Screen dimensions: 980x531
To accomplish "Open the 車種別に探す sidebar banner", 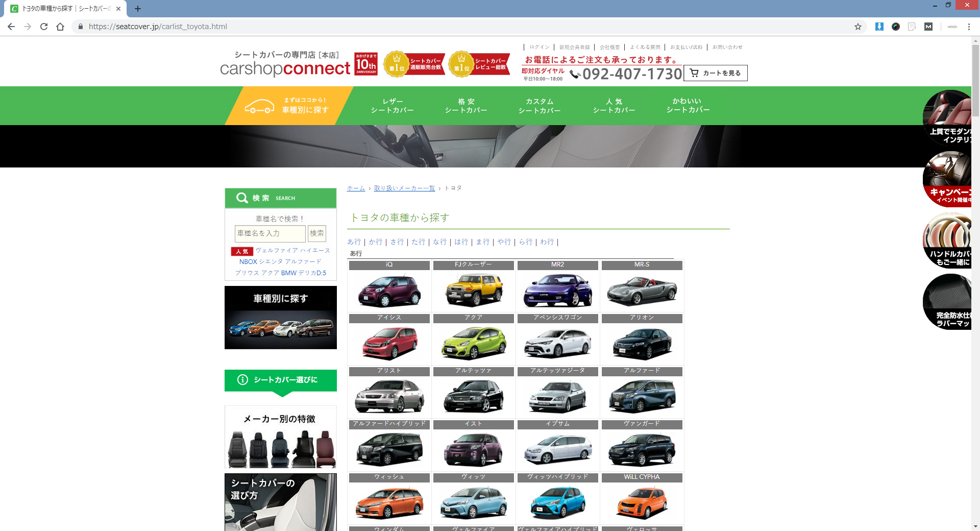I will 281,318.
